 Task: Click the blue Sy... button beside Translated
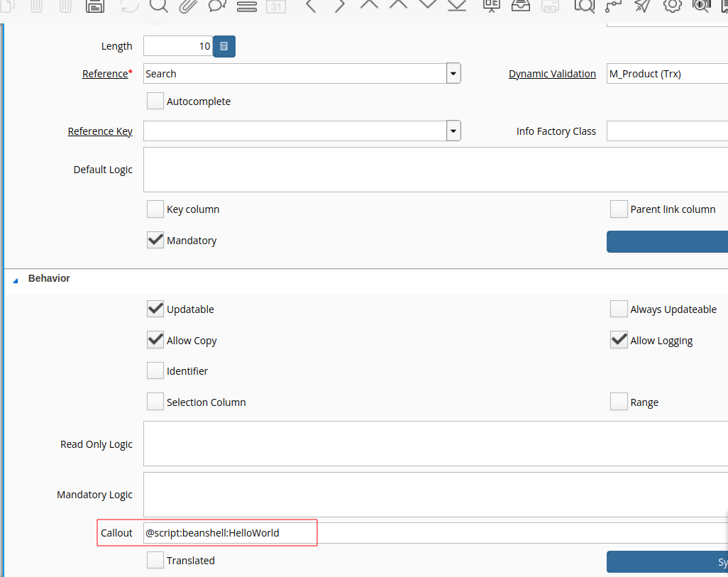667,561
